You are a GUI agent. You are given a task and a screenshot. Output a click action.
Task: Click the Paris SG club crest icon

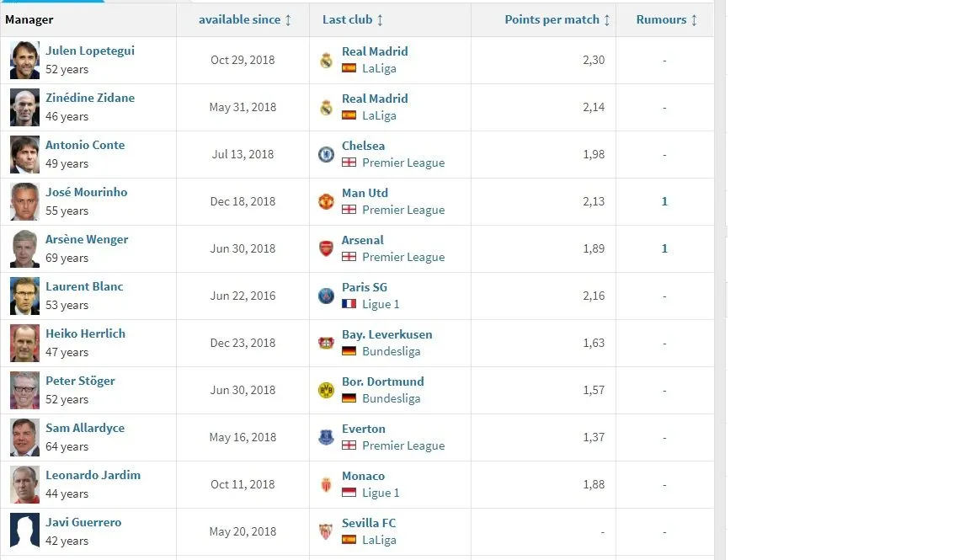click(326, 296)
